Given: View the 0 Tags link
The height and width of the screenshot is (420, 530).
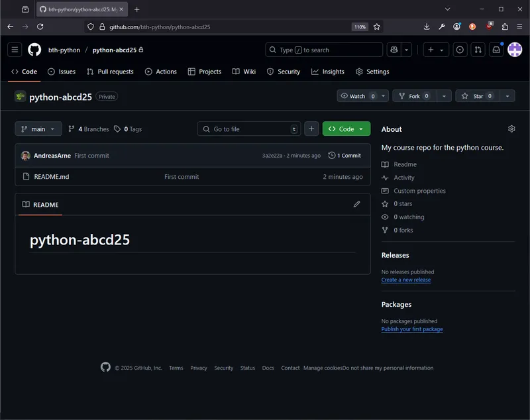Looking at the screenshot, I should [128, 129].
